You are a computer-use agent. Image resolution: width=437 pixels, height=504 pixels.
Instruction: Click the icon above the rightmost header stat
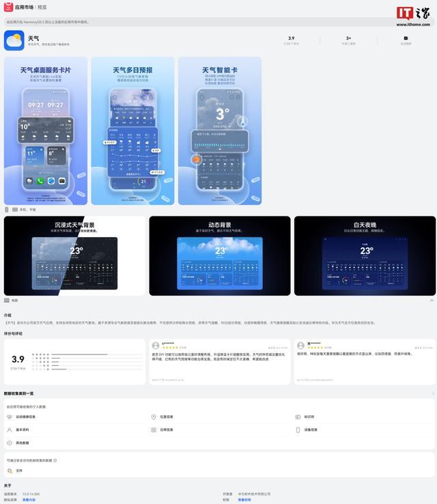click(x=406, y=38)
